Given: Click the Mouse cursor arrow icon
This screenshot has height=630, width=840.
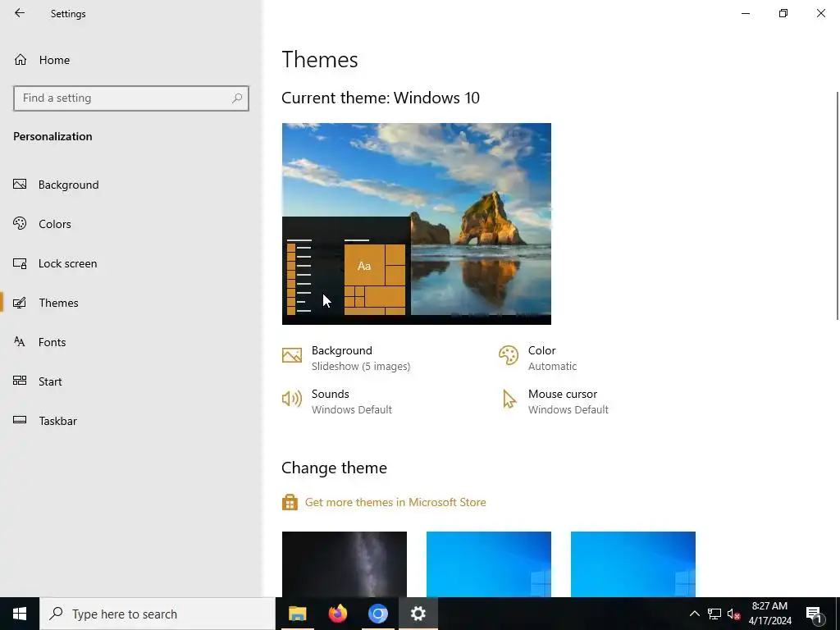Looking at the screenshot, I should (509, 399).
